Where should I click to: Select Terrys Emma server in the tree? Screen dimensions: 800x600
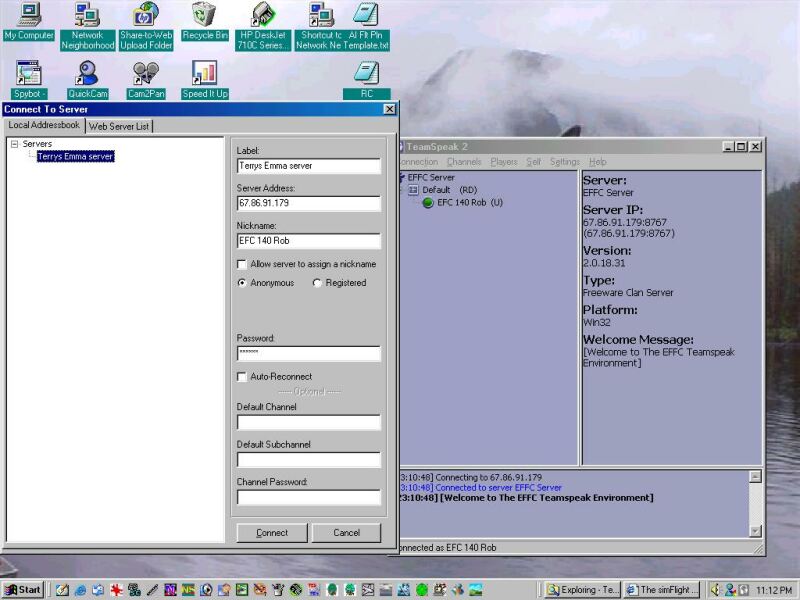click(76, 157)
